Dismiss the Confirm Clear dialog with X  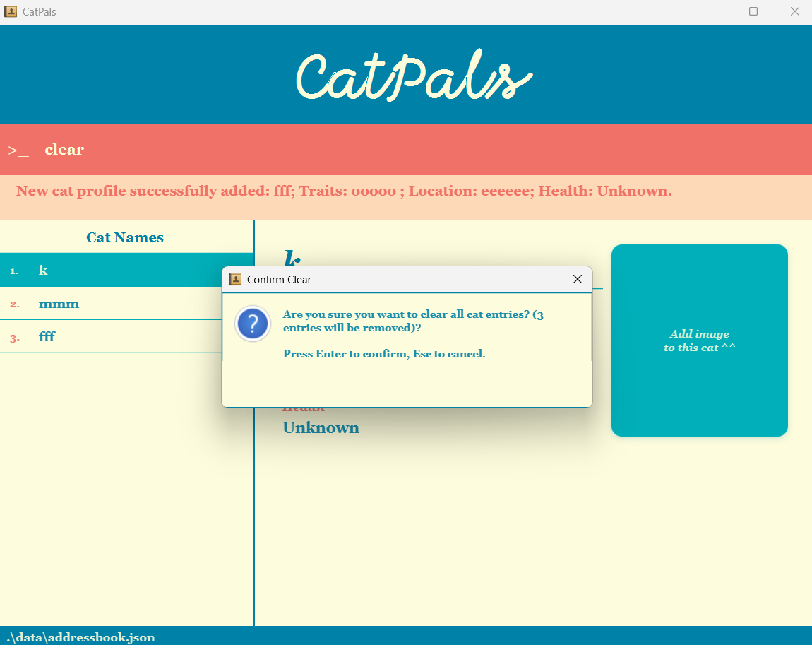pos(577,279)
